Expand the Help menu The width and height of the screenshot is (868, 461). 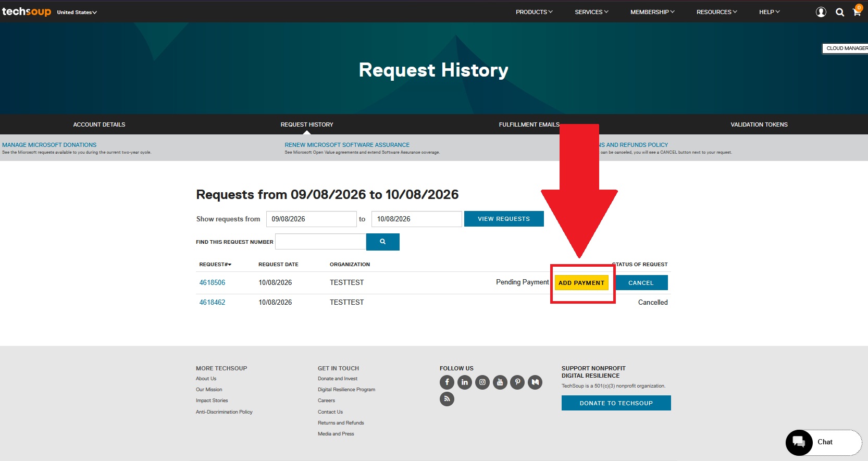[x=770, y=12]
